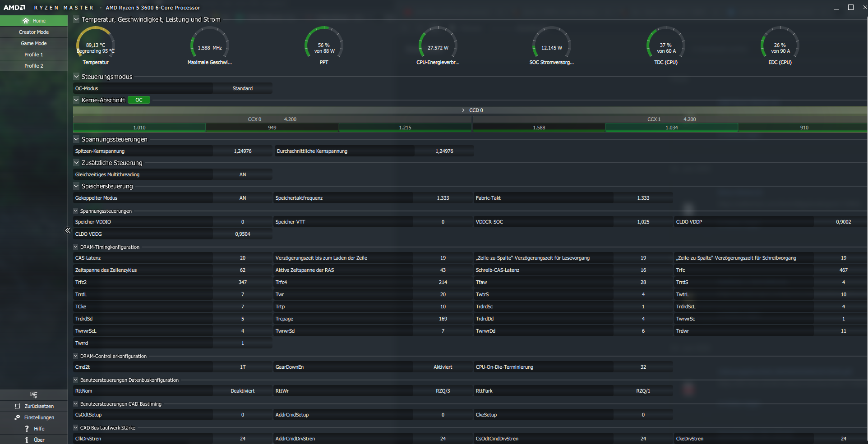Screen dimensions: 868x444
Task: Open Einstellungen
Action: [x=34, y=417]
